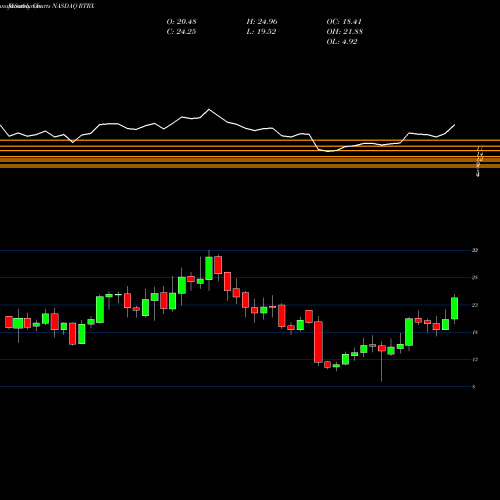Viewport: 500px width, 500px height.
Task: Click the OL: 4.92 reading
Action: (x=342, y=42)
